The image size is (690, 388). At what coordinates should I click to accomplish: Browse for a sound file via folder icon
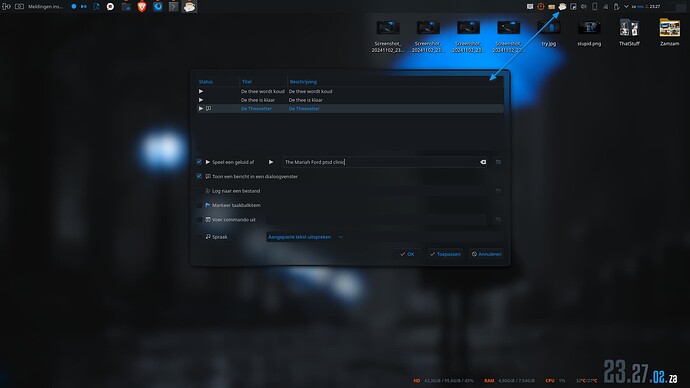(x=498, y=162)
